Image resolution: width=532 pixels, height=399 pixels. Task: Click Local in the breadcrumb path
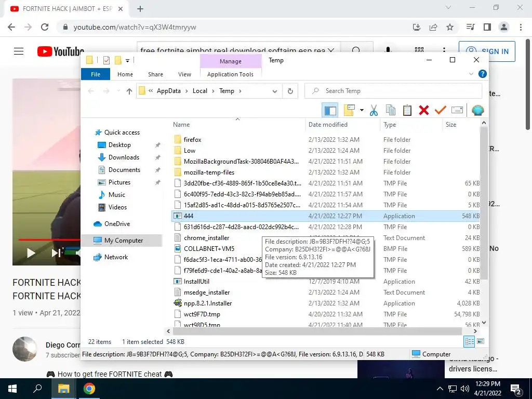(x=200, y=91)
